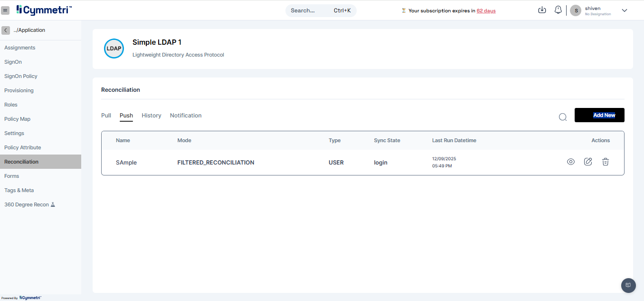This screenshot has width=644, height=301.
Task: Switch to the Notification tab
Action: [x=186, y=116]
